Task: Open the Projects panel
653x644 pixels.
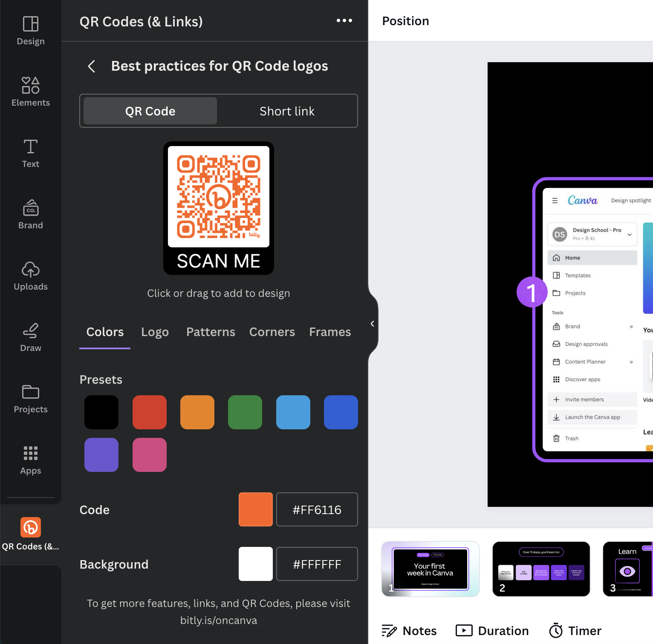Action: (x=31, y=399)
